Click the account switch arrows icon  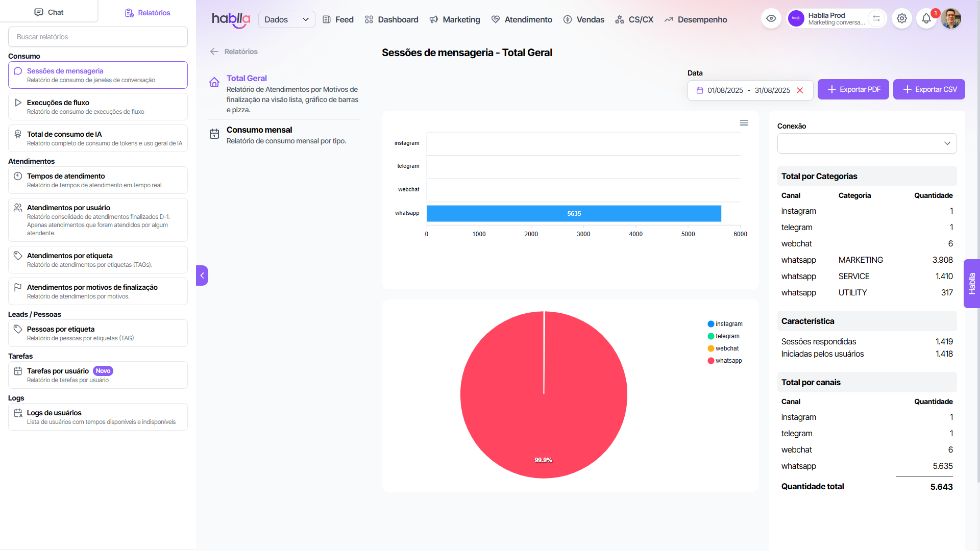pyautogui.click(x=876, y=19)
